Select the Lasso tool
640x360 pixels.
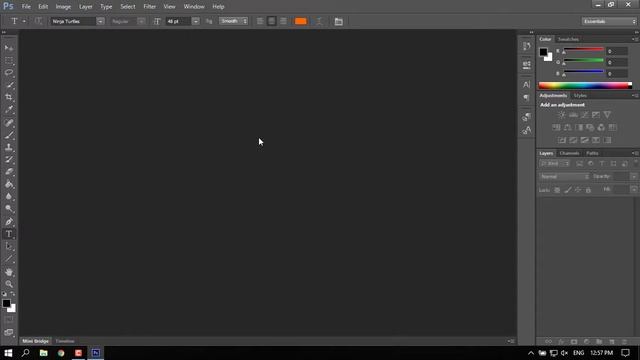point(9,73)
